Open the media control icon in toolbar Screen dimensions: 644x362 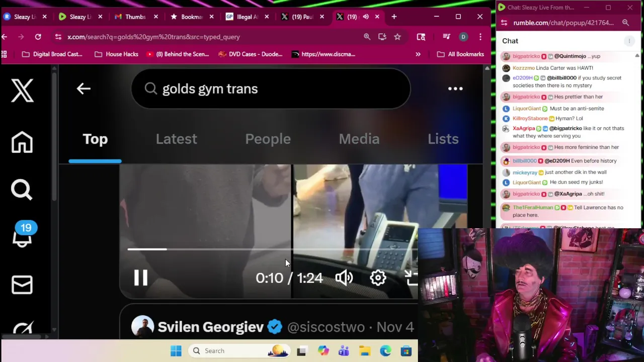[446, 37]
